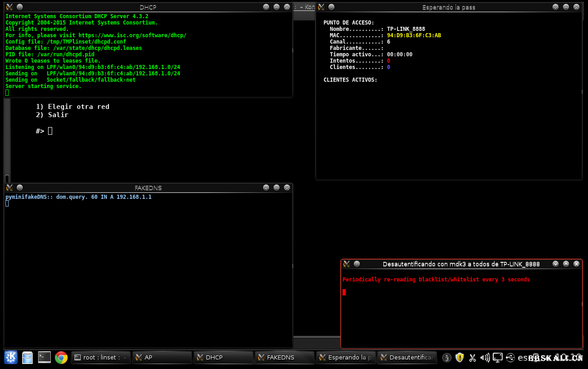Activate the 'Esperando la pass' taskbar button
This screenshot has width=588, height=369.
(346, 358)
